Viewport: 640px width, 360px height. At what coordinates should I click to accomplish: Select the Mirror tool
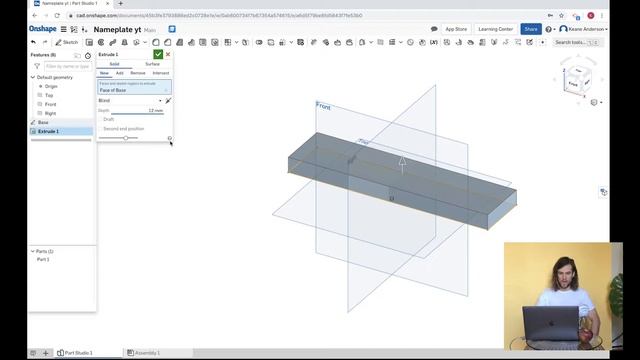click(x=245, y=42)
